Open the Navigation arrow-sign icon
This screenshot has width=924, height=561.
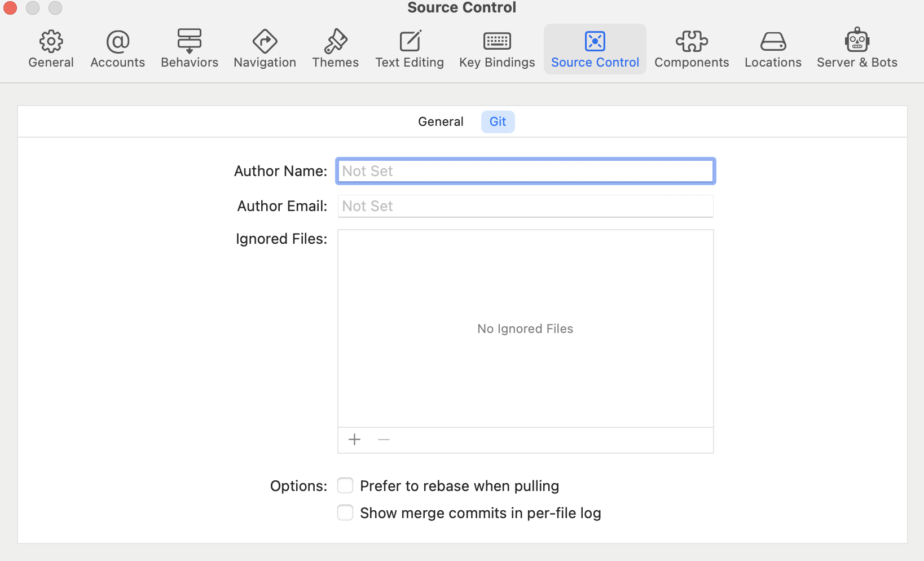(x=265, y=41)
